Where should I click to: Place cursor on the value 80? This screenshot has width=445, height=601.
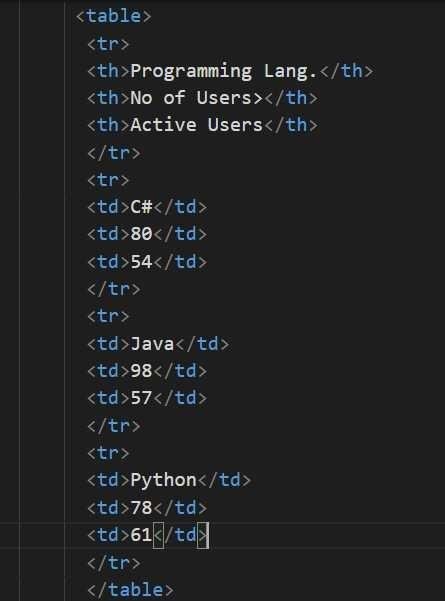141,234
